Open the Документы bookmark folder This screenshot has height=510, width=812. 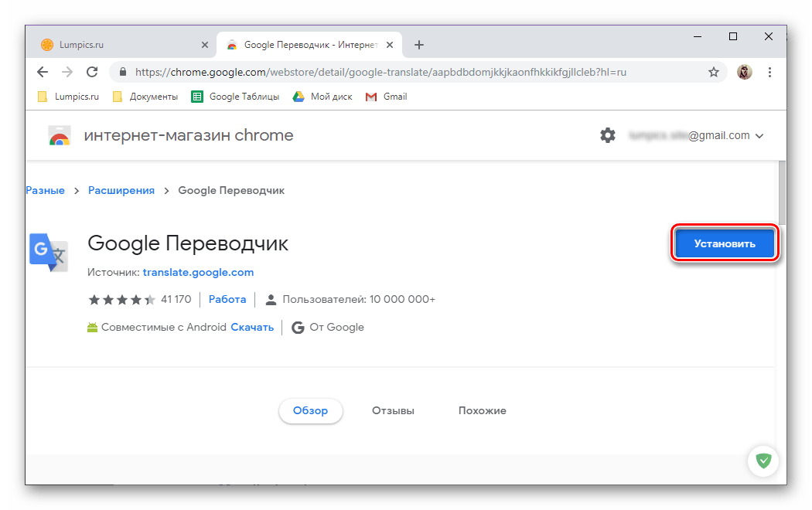(x=145, y=97)
